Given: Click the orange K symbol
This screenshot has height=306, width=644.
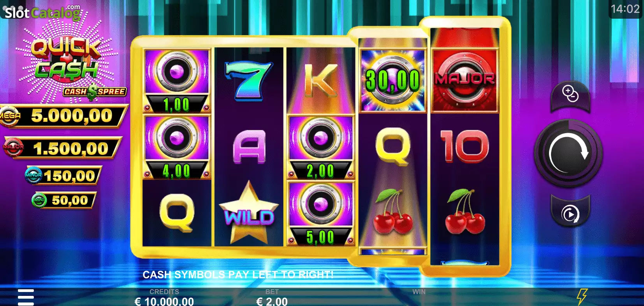Looking at the screenshot, I should point(320,80).
